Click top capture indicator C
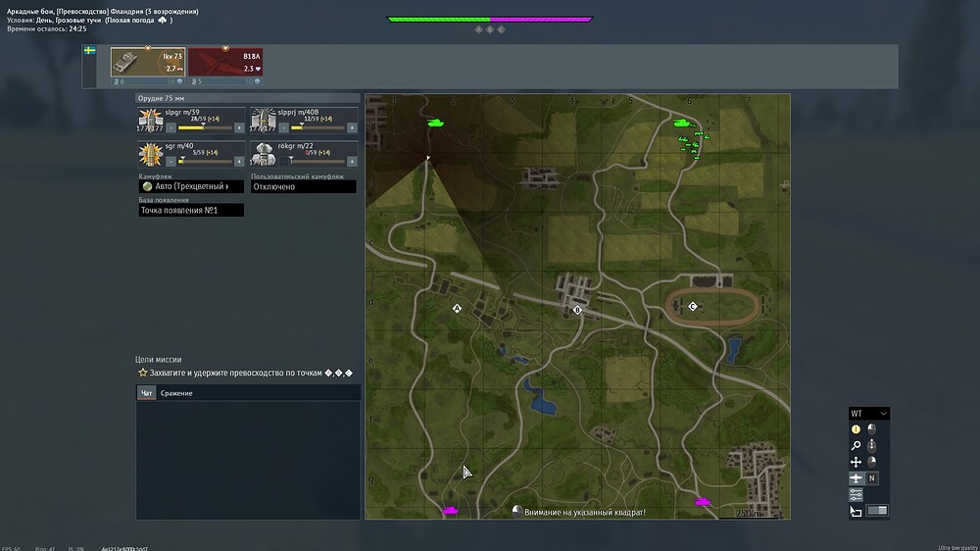The image size is (980, 551). point(501,29)
